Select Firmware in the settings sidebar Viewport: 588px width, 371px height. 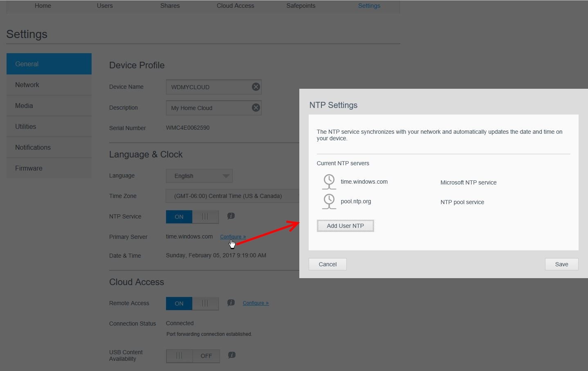tap(49, 168)
